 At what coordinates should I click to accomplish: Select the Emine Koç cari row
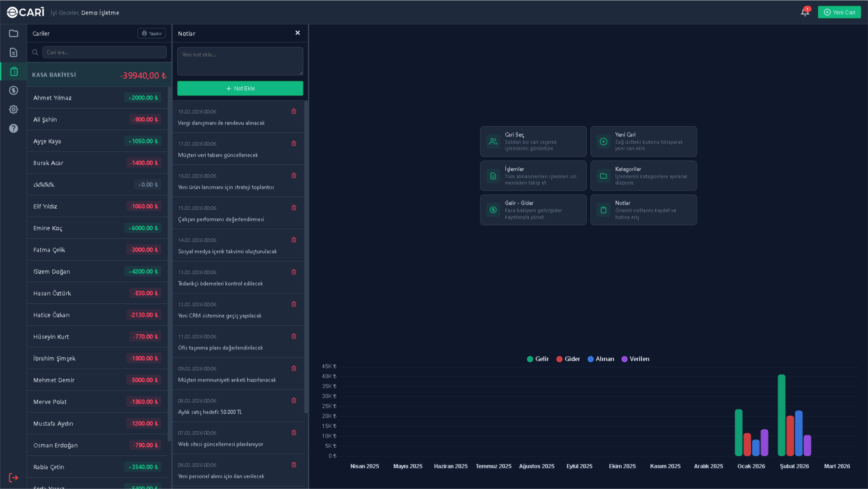pos(97,228)
